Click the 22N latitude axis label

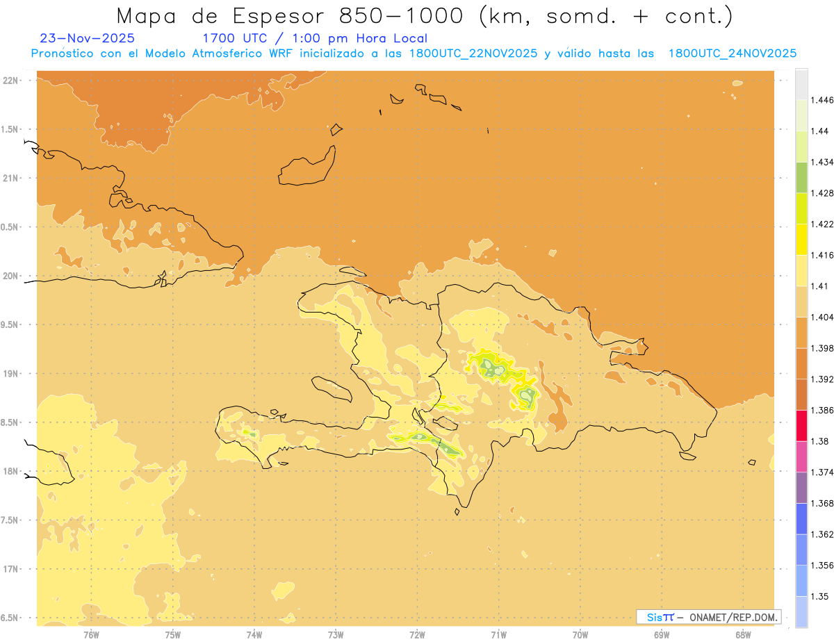click(12, 80)
